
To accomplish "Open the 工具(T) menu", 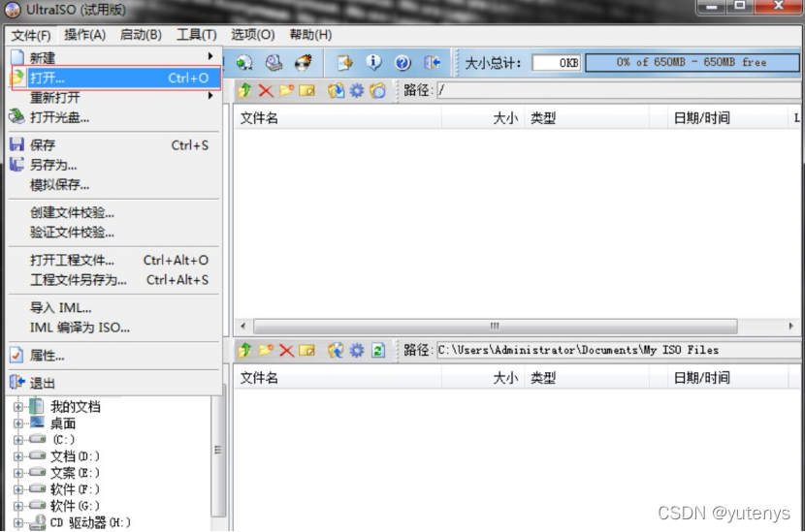I will tap(197, 35).
